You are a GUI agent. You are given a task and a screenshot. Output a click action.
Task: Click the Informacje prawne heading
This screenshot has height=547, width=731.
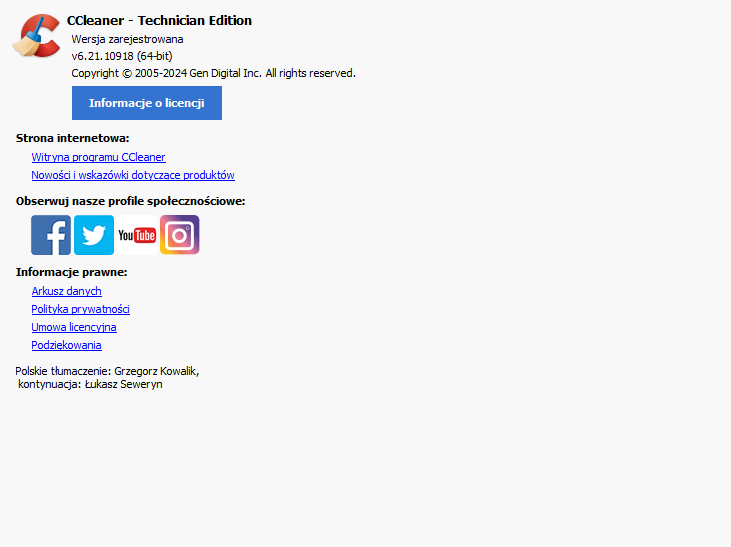[x=72, y=272]
